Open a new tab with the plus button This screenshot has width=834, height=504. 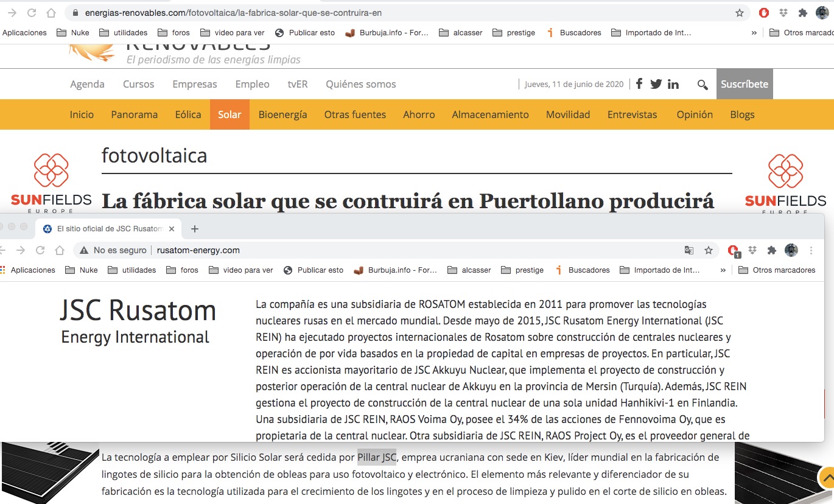(x=195, y=229)
